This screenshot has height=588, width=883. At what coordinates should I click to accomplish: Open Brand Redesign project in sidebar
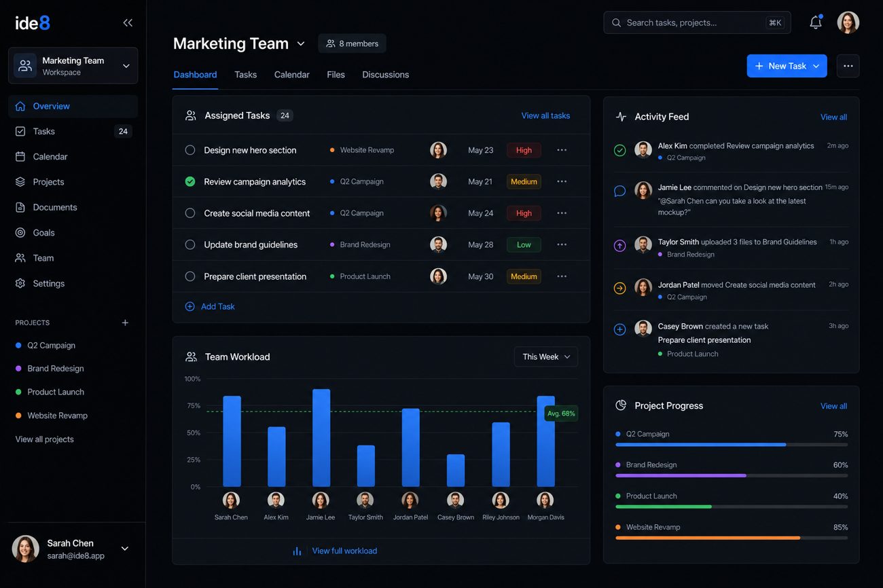50,369
